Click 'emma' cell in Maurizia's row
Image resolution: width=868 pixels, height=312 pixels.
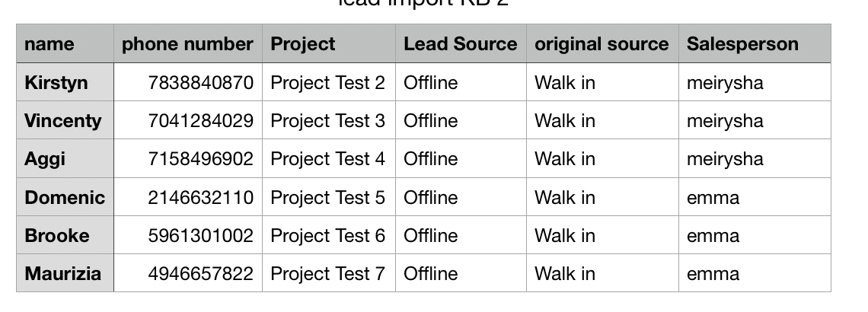(x=754, y=273)
